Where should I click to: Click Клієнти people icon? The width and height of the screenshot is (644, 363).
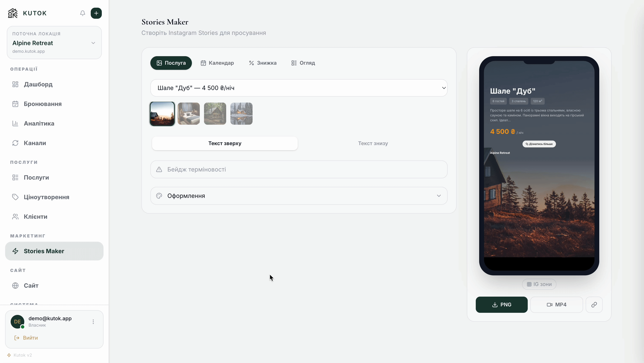pyautogui.click(x=15, y=217)
